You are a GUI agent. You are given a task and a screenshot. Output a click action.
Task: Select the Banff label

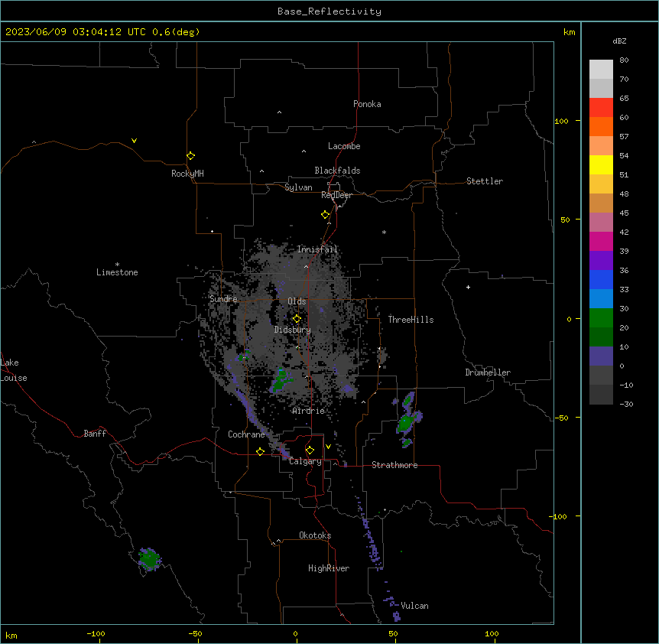[95, 434]
